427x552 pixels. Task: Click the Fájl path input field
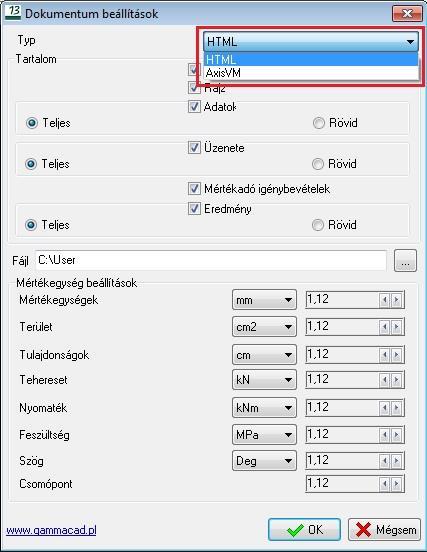point(211,261)
